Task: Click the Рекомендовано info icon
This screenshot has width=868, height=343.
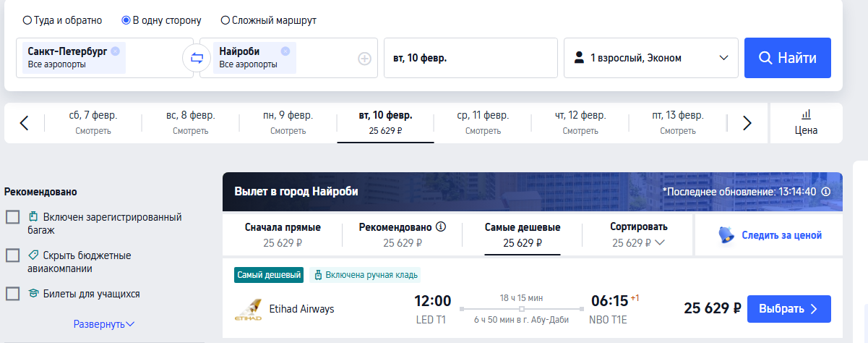Action: pyautogui.click(x=441, y=226)
